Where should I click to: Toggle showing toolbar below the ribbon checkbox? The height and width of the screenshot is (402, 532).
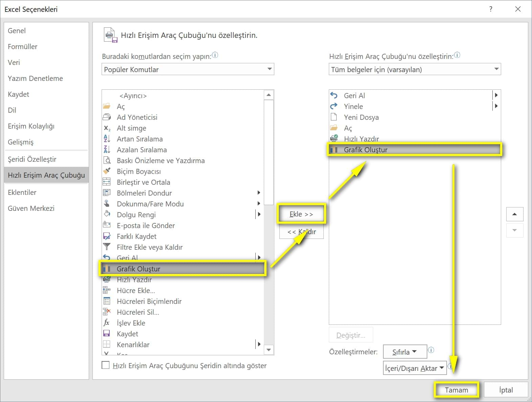106,365
